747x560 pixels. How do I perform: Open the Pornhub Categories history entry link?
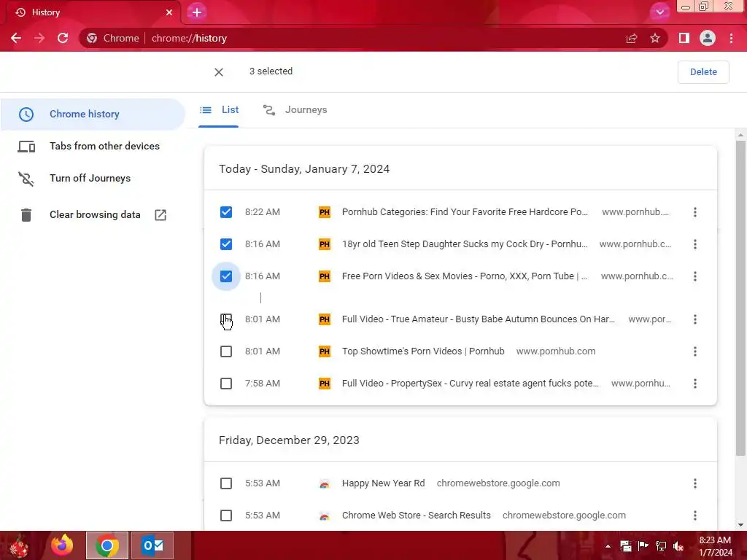pos(465,212)
